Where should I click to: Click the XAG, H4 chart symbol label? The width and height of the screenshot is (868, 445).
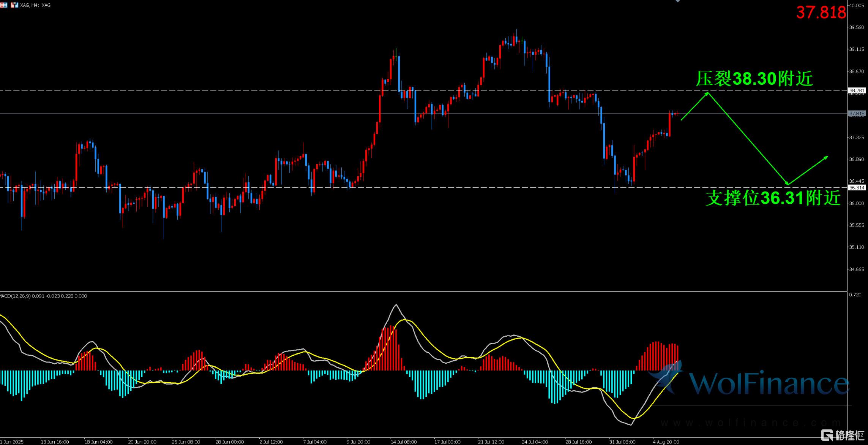[x=35, y=5]
